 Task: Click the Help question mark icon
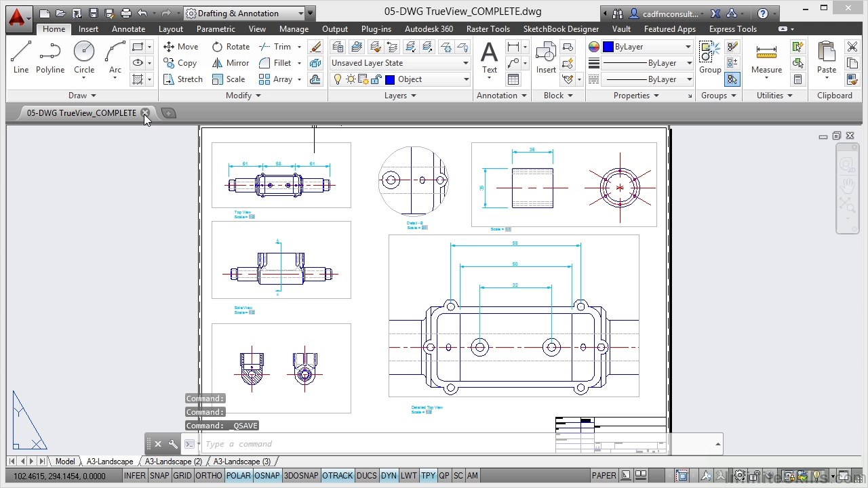763,13
